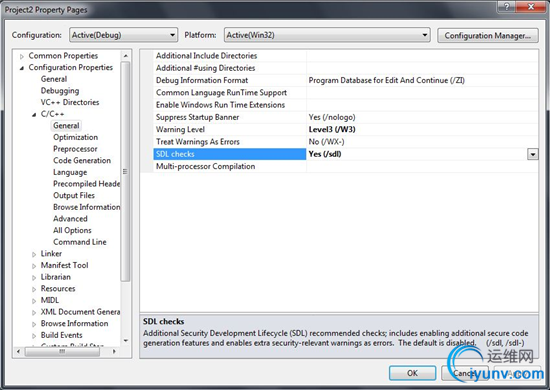The height and width of the screenshot is (390, 550).
Task: Open the Preprocessor page
Action: point(75,149)
